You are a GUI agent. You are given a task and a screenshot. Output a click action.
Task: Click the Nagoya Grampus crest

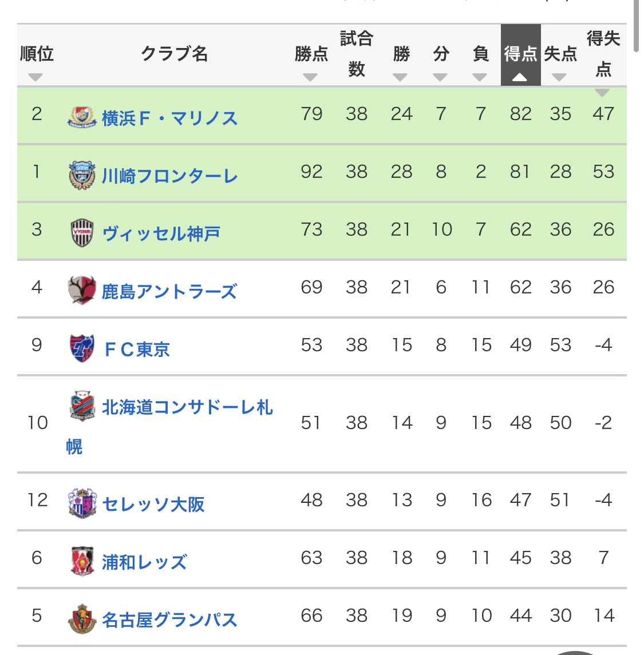point(82,619)
